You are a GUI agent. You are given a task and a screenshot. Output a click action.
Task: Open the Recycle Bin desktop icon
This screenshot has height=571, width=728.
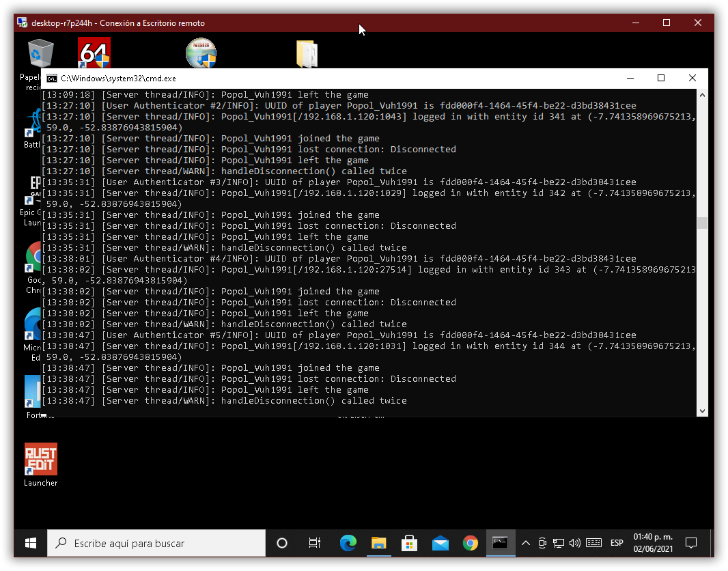tap(40, 53)
